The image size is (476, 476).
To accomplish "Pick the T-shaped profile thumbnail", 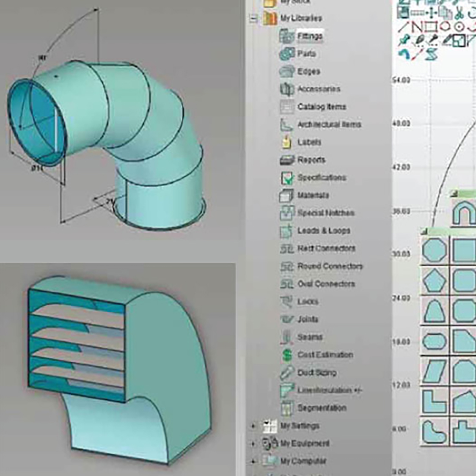I will click(465, 432).
